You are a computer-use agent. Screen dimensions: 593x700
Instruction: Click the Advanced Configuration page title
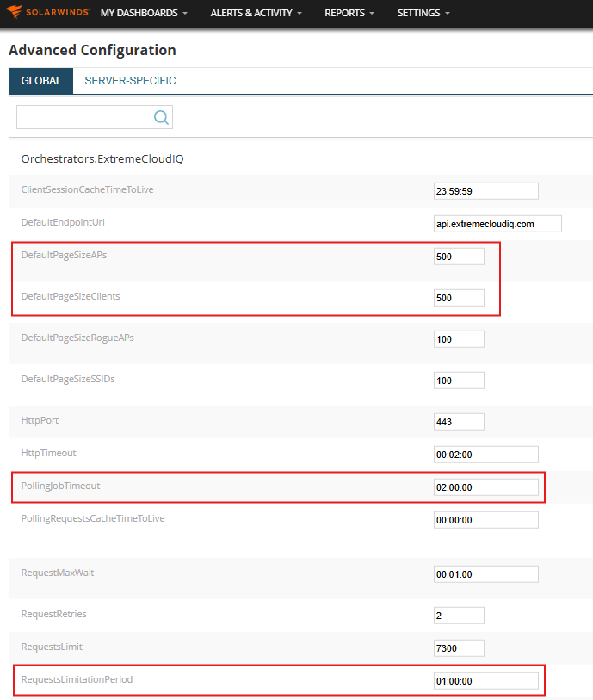coord(92,50)
